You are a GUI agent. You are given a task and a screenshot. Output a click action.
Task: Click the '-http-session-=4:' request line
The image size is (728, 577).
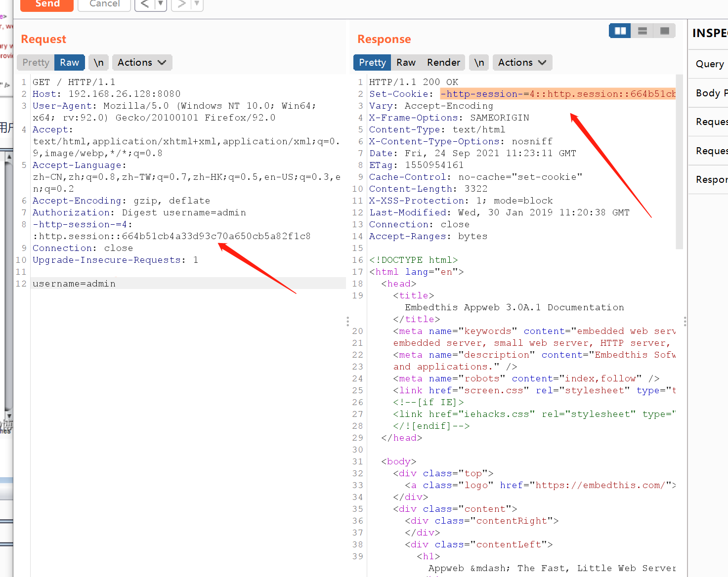point(83,224)
